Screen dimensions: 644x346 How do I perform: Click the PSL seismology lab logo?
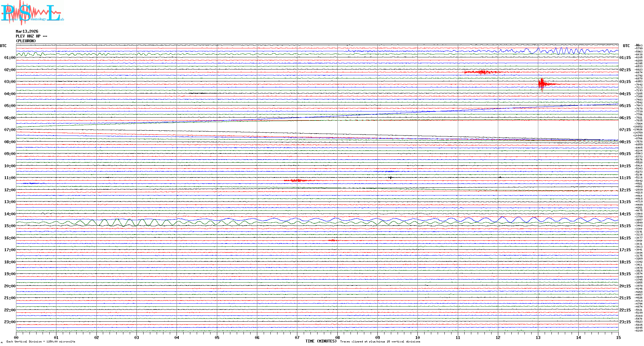tap(32, 12)
